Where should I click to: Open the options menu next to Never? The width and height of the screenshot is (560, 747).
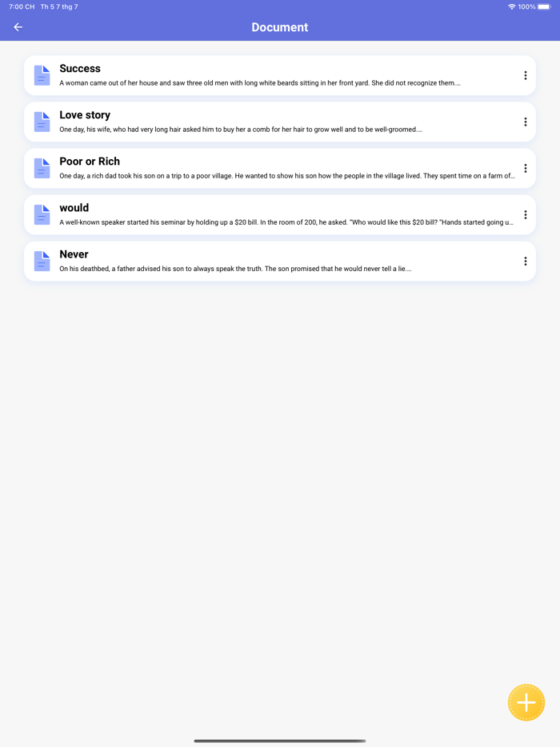tap(526, 261)
